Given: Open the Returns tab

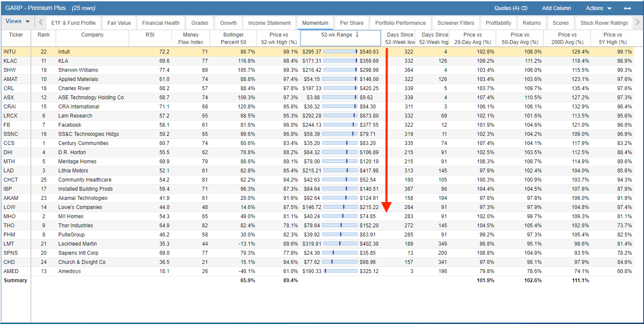Looking at the screenshot, I should [x=532, y=23].
